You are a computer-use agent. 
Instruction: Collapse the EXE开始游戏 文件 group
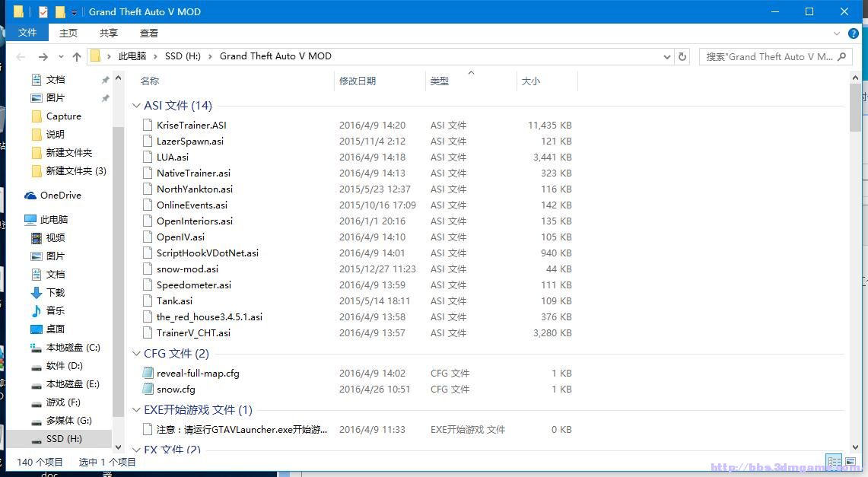tap(136, 410)
